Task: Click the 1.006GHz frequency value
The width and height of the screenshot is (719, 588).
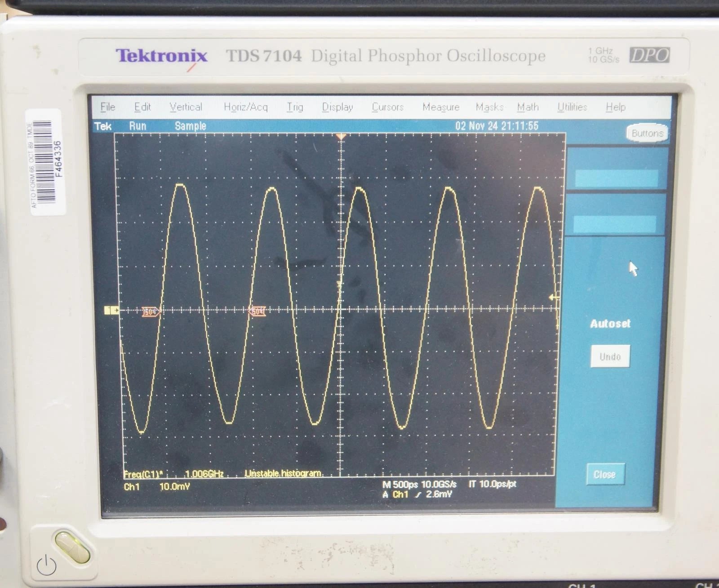Action: (204, 474)
